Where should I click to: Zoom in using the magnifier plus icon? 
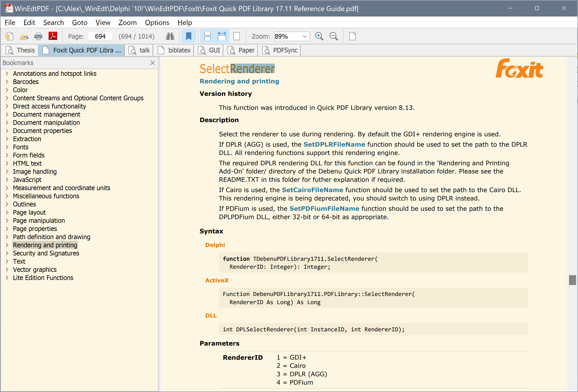click(x=319, y=36)
